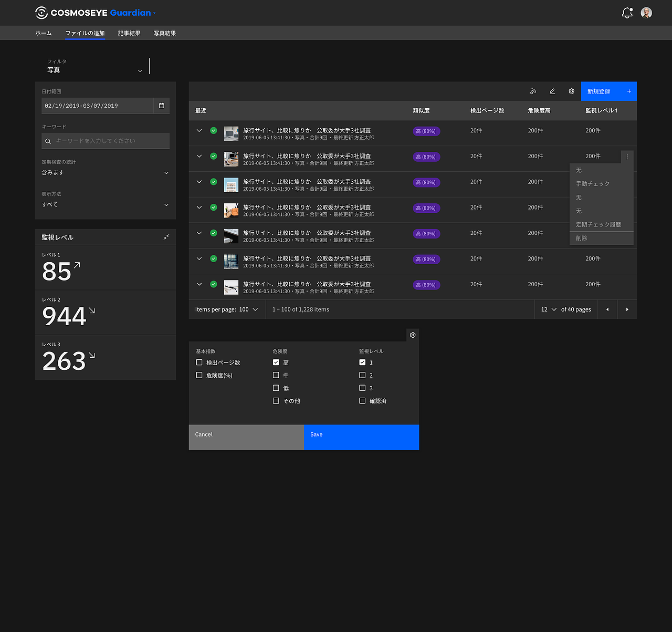Check the 危険度(%) checkbox
The height and width of the screenshot is (632, 672).
point(199,375)
